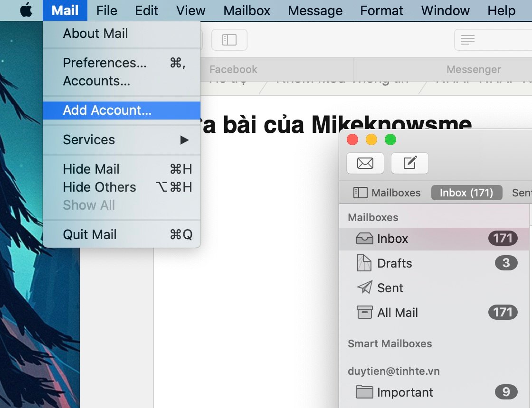Click the duytien@tinhte.vn account heading
The height and width of the screenshot is (408, 532).
click(394, 371)
